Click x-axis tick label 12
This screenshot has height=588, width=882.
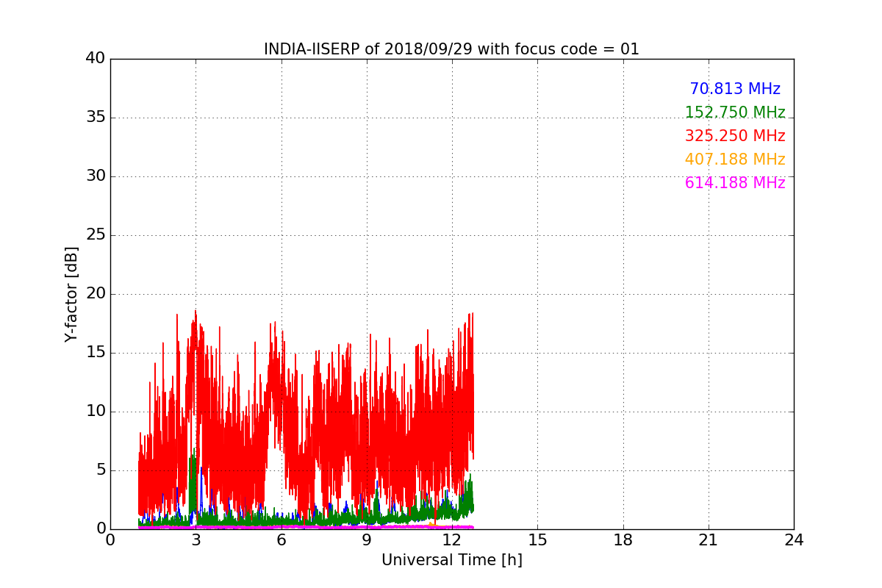(x=452, y=540)
